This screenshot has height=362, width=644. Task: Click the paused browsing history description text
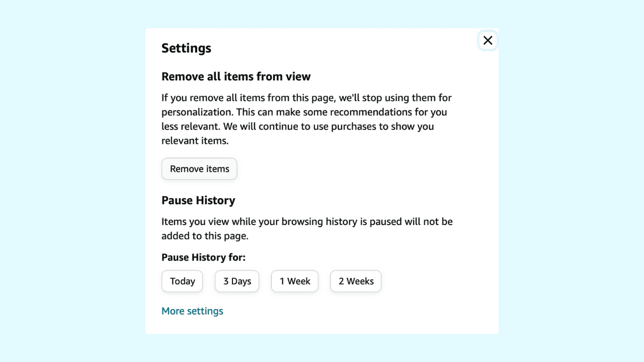(307, 228)
